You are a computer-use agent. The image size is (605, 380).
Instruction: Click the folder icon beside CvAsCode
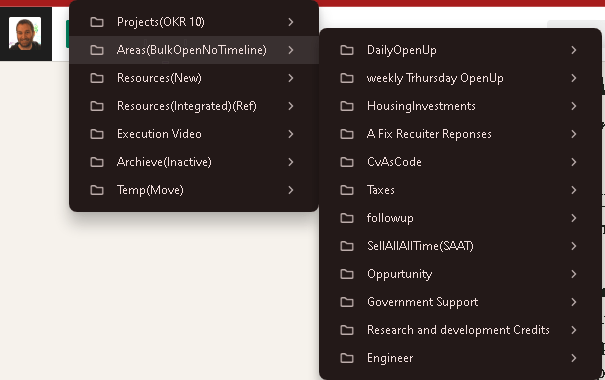pos(347,162)
